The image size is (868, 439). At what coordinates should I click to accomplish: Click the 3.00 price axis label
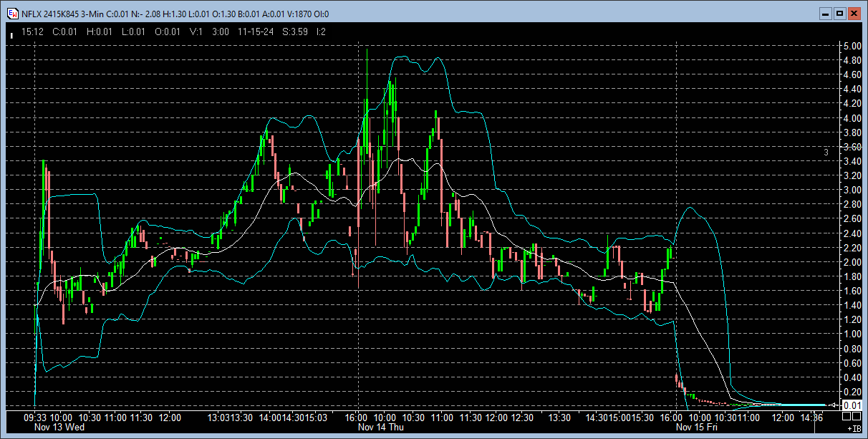(x=852, y=190)
